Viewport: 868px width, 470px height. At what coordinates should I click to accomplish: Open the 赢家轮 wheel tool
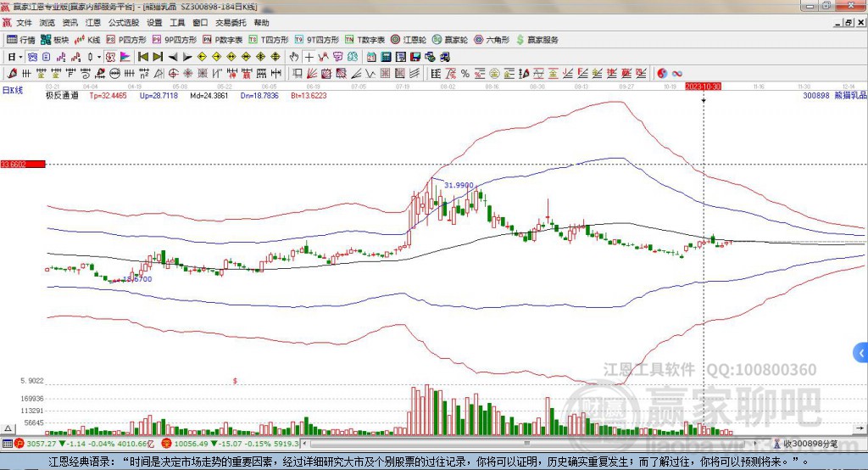450,40
